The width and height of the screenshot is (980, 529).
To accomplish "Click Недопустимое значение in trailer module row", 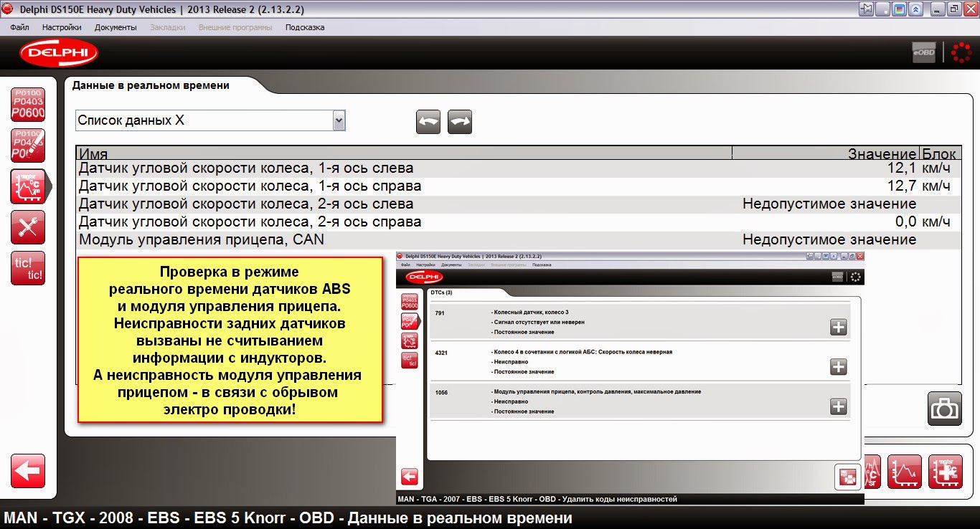I will tap(829, 240).
